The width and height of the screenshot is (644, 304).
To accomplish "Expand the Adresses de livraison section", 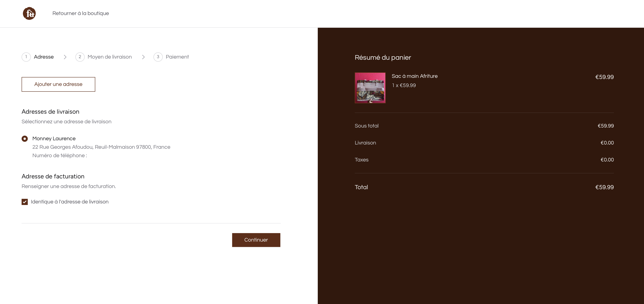I will tap(50, 112).
